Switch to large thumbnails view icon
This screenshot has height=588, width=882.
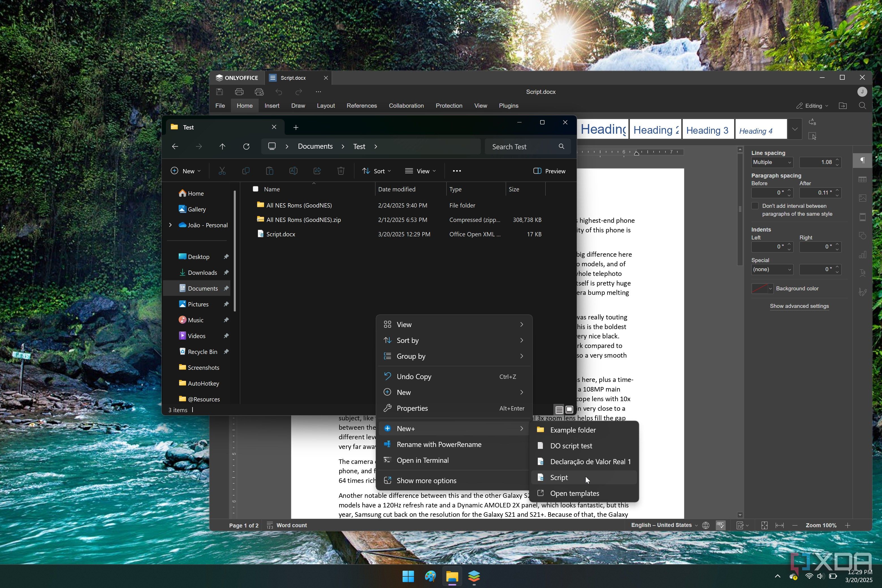point(569,410)
